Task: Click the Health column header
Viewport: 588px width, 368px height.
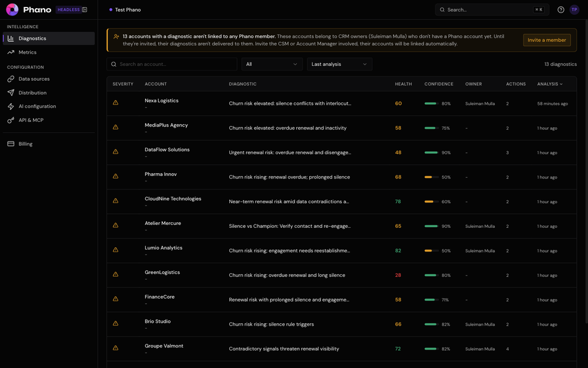Action: click(x=403, y=84)
